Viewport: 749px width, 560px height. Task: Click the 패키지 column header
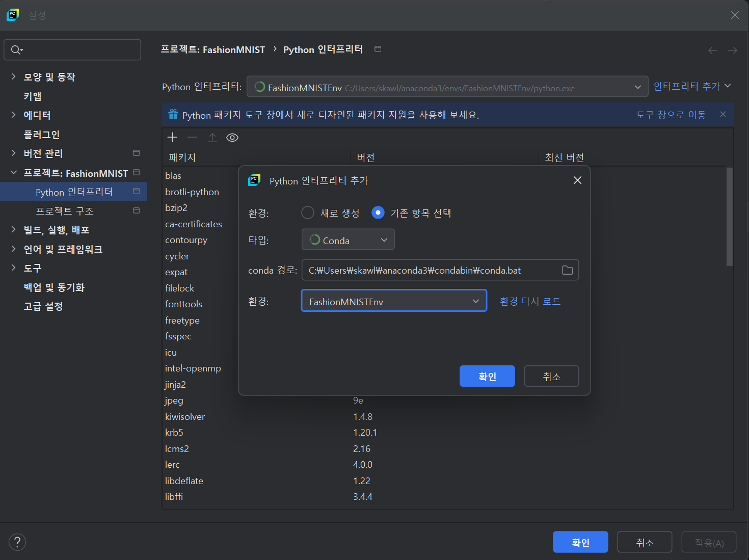click(x=257, y=157)
